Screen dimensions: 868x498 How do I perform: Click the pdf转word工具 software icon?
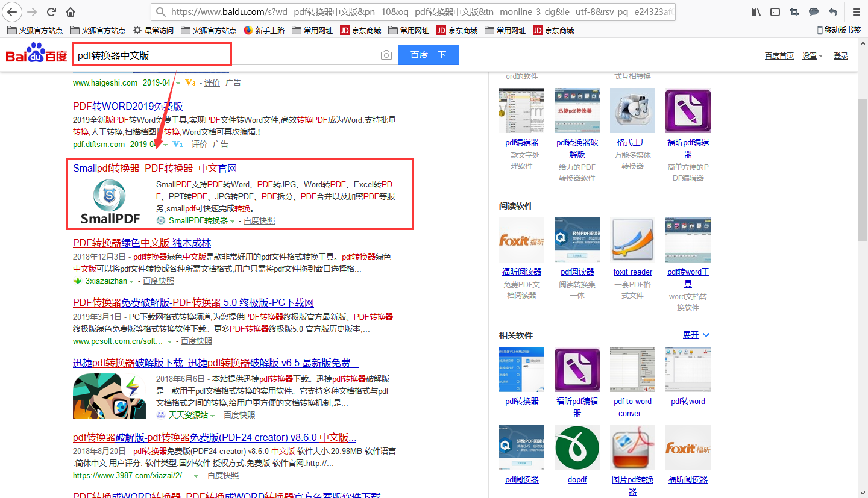[688, 240]
